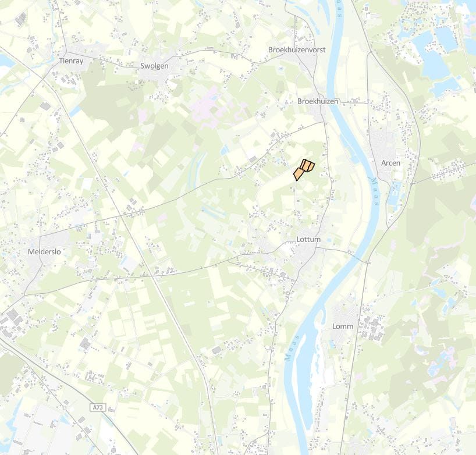Click the Tienray village label
This screenshot has height=455, width=476.
71,61
